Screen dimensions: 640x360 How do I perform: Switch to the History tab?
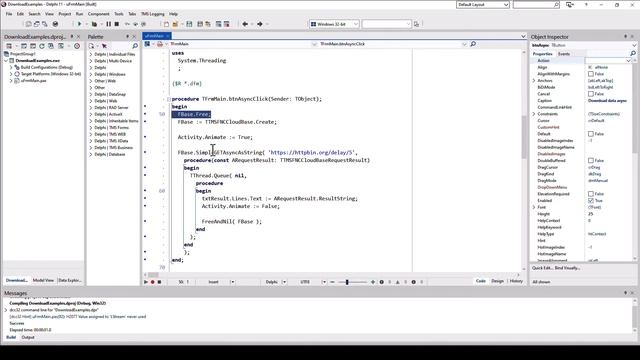(516, 281)
